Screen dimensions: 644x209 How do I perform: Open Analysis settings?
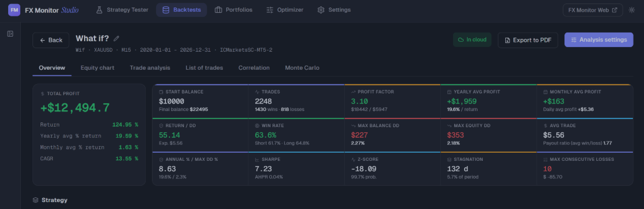click(599, 40)
